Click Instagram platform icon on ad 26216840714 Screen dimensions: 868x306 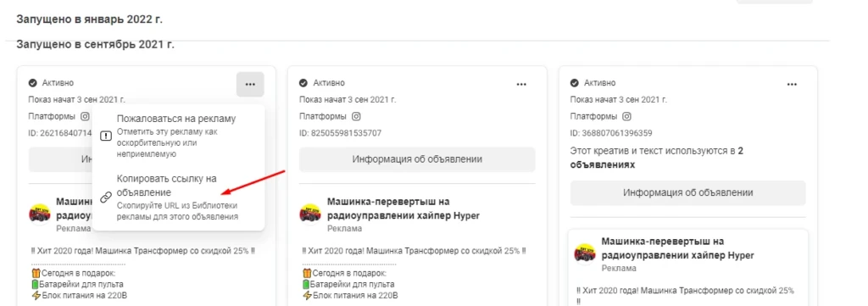[x=86, y=117]
